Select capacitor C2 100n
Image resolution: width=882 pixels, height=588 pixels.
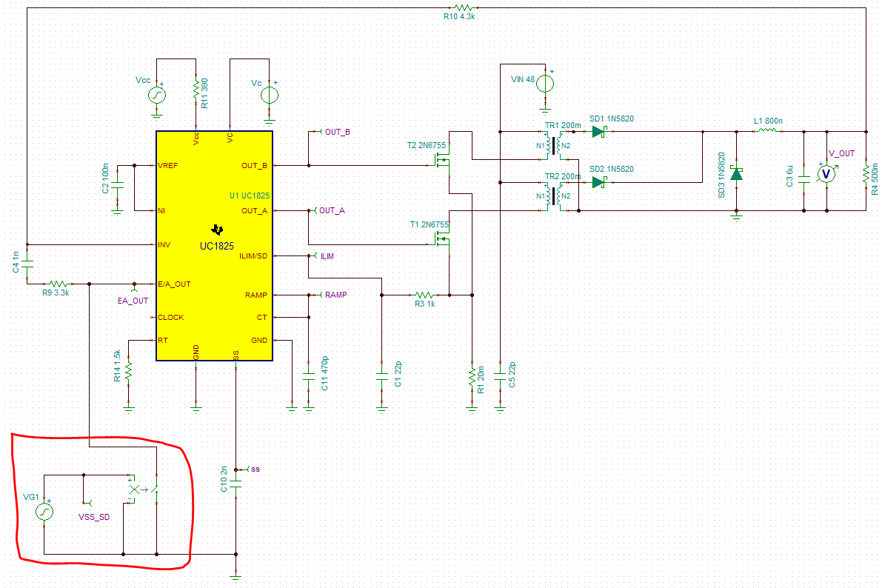[x=118, y=185]
